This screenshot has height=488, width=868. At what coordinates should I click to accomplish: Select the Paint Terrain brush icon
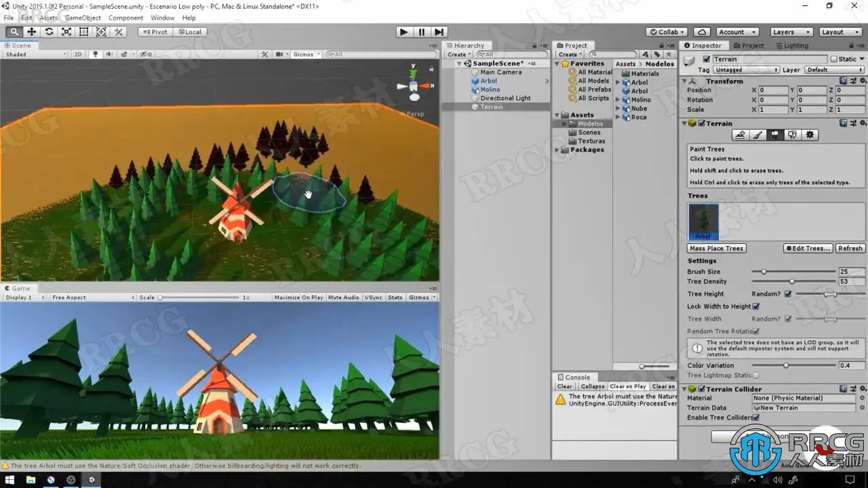(757, 135)
